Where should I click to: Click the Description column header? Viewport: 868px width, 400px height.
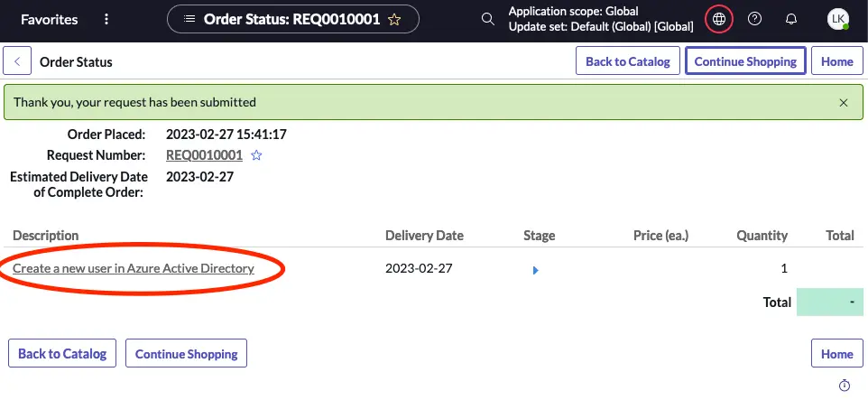coord(45,236)
